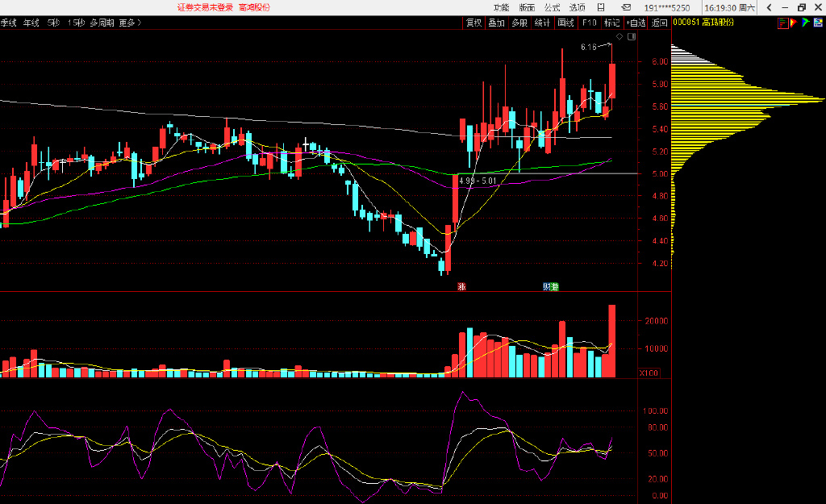Image resolution: width=826 pixels, height=504 pixels.
Task: Open the 多周期 view tab
Action: [x=102, y=23]
